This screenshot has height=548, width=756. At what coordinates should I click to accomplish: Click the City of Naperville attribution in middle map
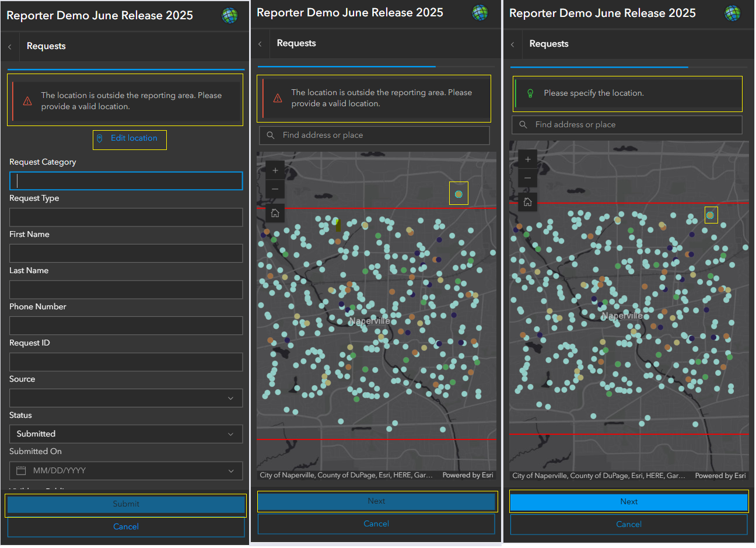[x=346, y=476]
